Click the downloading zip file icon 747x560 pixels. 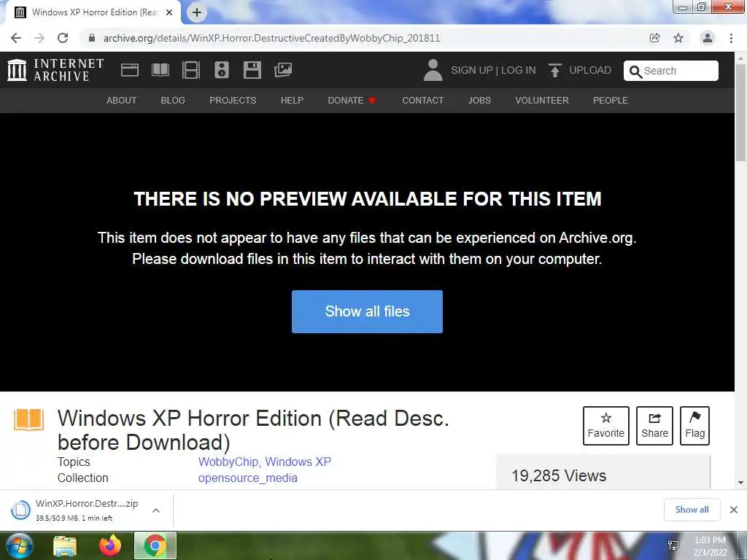click(20, 510)
